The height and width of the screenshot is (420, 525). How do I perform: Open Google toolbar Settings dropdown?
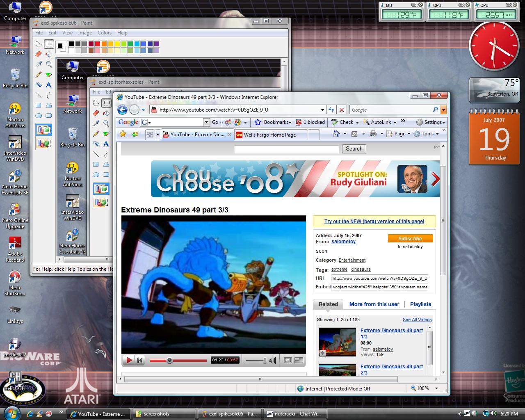click(431, 122)
